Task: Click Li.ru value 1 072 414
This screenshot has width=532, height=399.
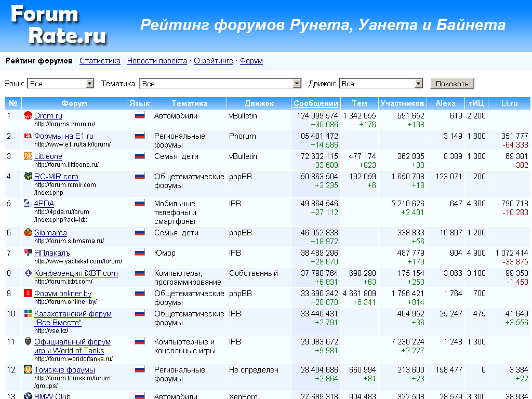Action: point(512,253)
